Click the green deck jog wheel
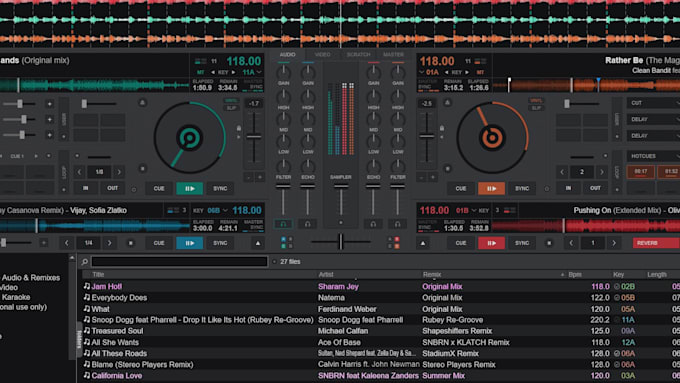 pyautogui.click(x=190, y=137)
